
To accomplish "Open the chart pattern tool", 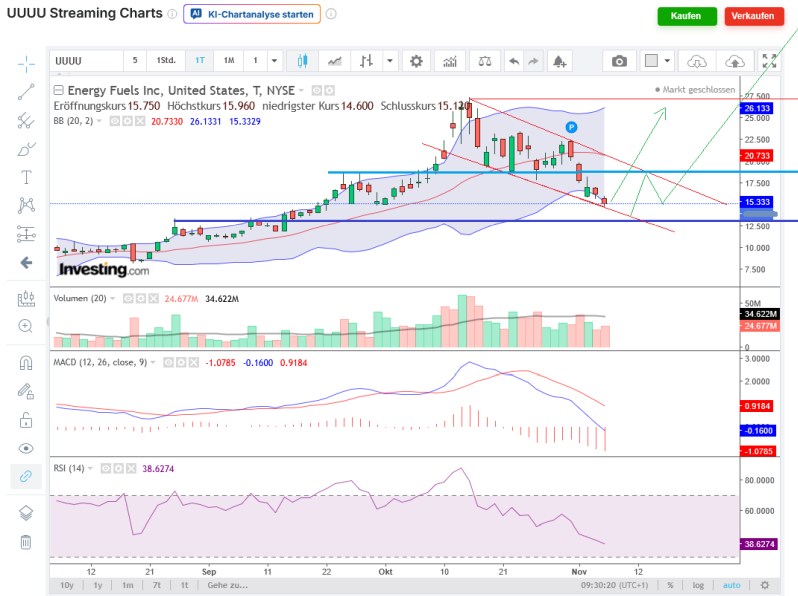I will click(x=26, y=205).
